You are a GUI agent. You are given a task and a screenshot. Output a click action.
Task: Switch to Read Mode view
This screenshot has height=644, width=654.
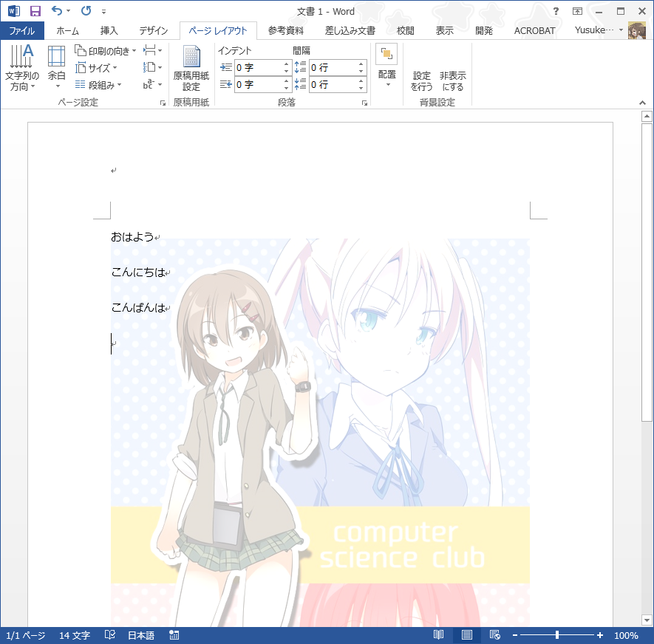tap(439, 635)
